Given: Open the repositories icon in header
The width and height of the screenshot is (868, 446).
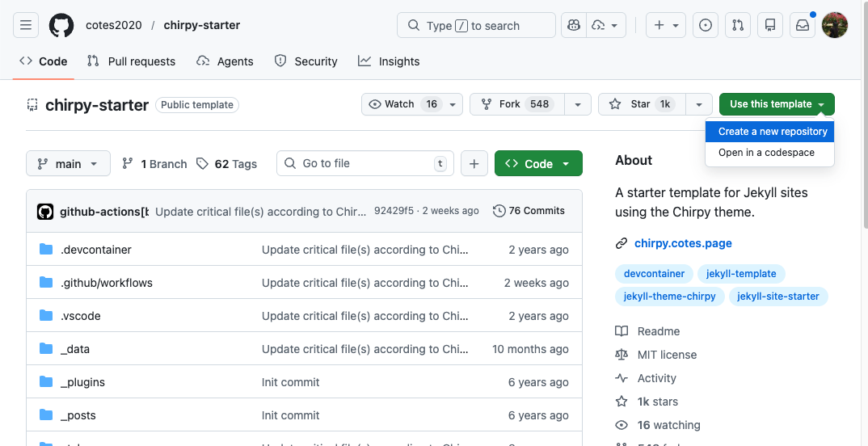Looking at the screenshot, I should pyautogui.click(x=770, y=26).
